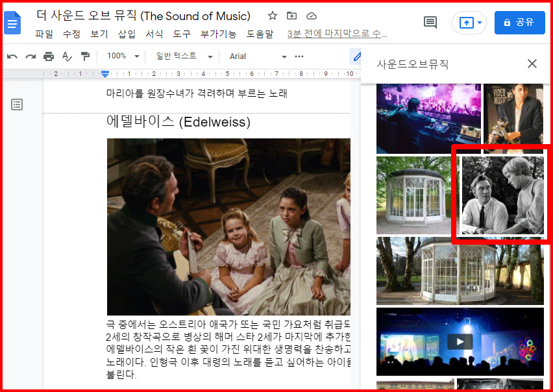Open the last edit history link
The image size is (553, 392).
point(337,34)
